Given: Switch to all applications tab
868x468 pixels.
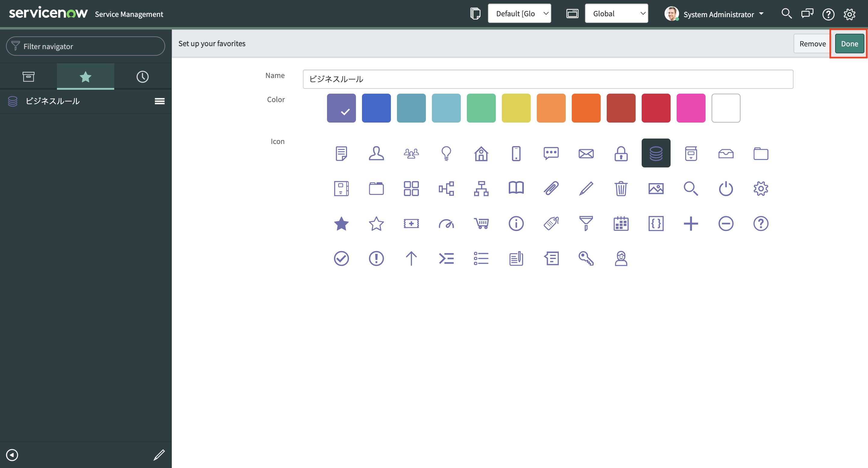Looking at the screenshot, I should (28, 77).
